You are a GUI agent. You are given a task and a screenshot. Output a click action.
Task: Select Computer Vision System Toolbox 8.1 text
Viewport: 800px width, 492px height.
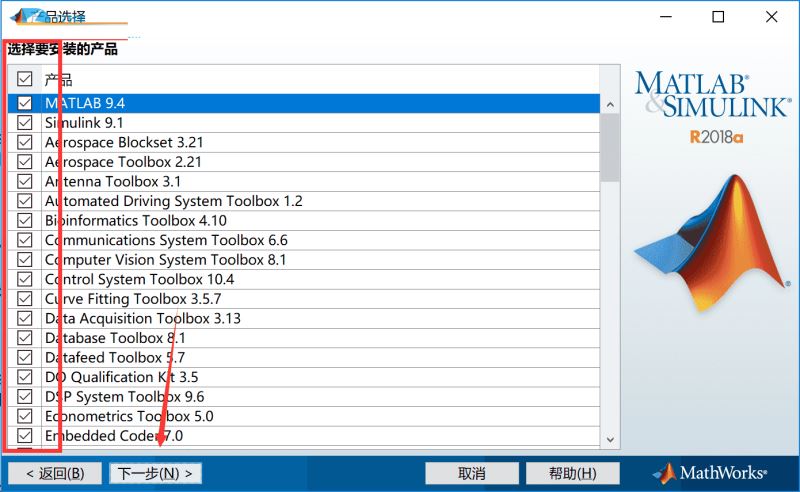pos(166,260)
